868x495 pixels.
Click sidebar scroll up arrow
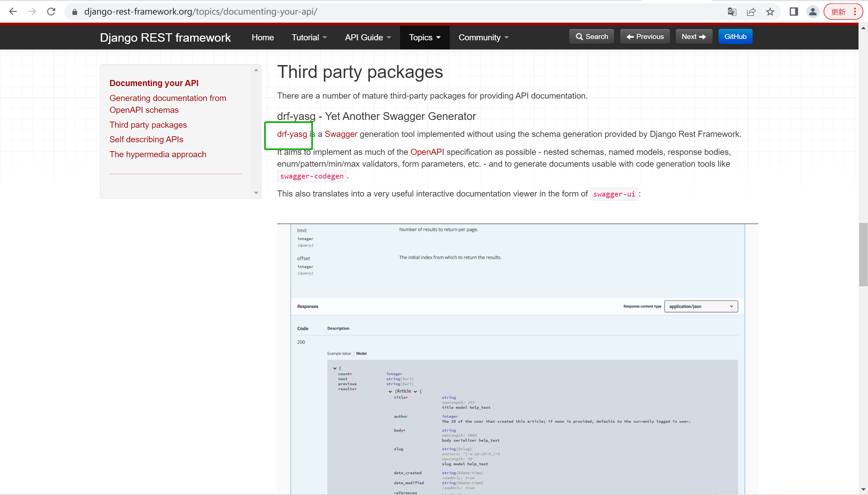tap(256, 70)
